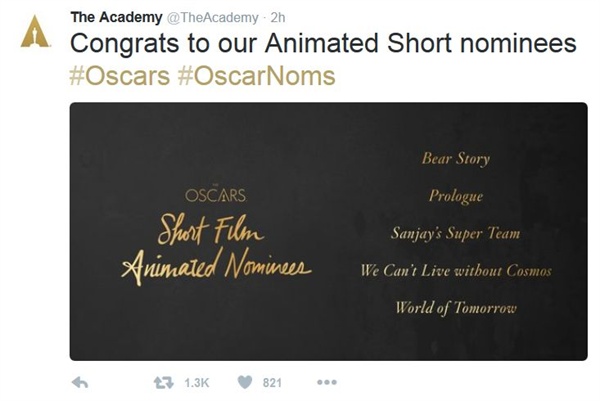Click the Oscars logo in the image
Viewport: 600px width, 401px height.
[x=216, y=195]
